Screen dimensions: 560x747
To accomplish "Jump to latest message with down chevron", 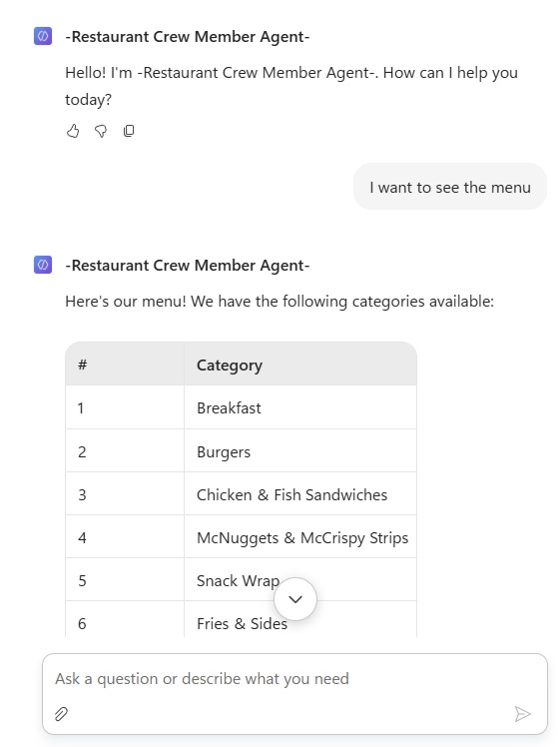I will 295,599.
